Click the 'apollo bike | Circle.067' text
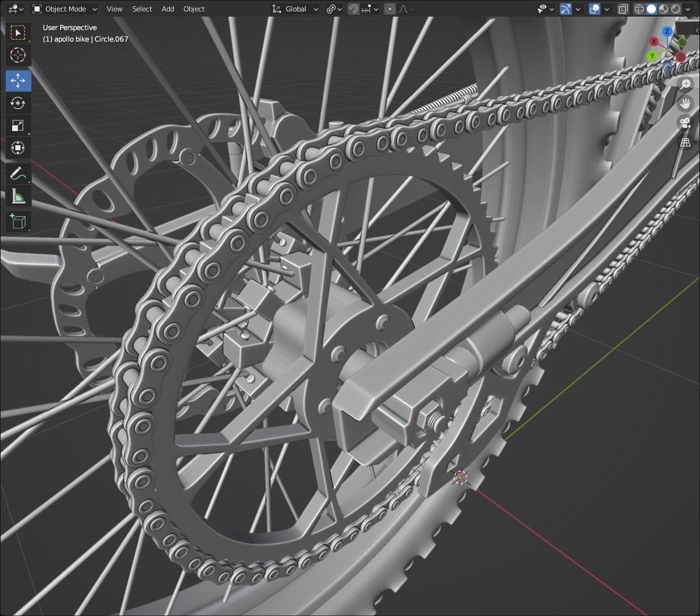 [x=91, y=39]
